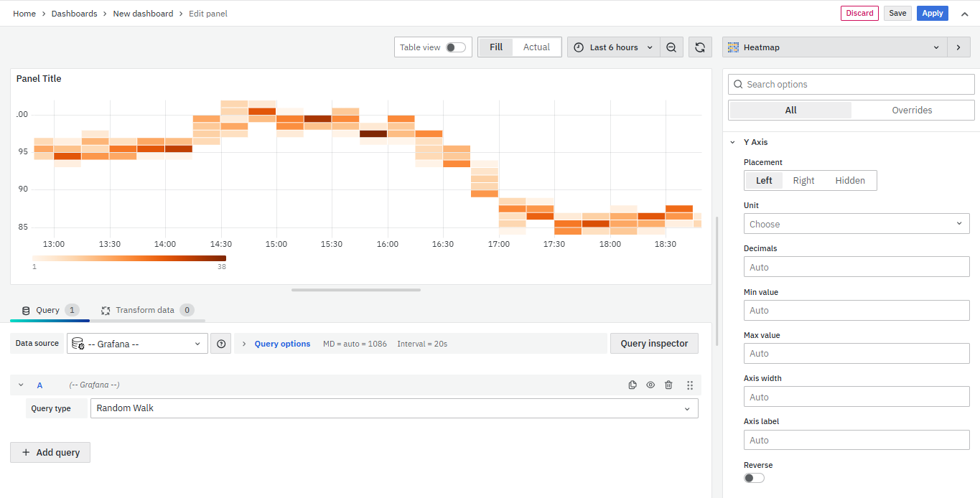The width and height of the screenshot is (980, 498).
Task: Delete query A with the trash icon
Action: (668, 385)
